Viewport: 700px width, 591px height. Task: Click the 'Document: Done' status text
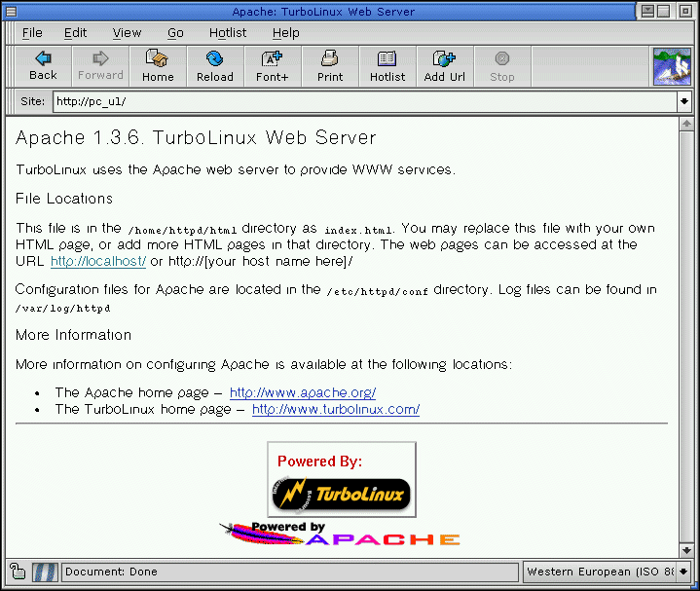pos(111,572)
